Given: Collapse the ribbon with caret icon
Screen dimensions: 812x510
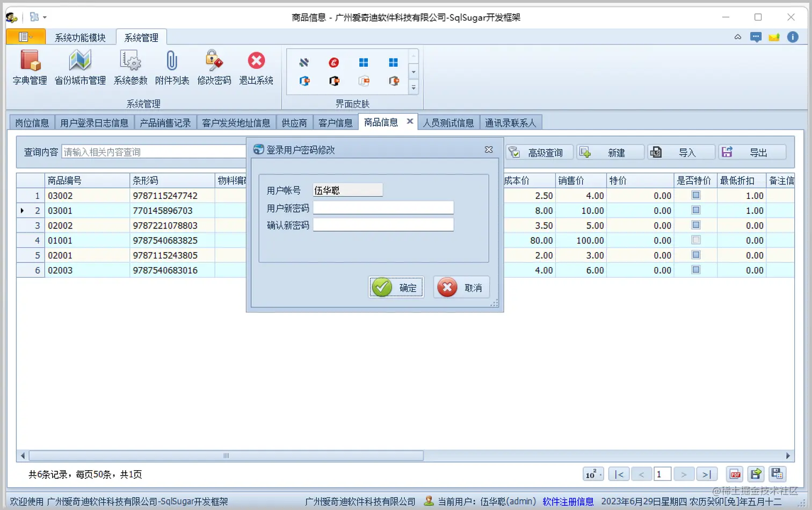Looking at the screenshot, I should click(738, 37).
